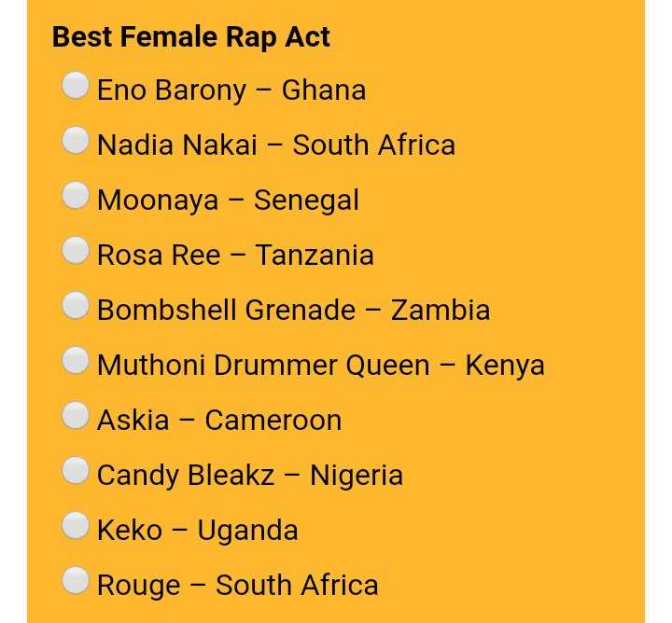Click the 'Eno Barony – Ghana' label text
The width and height of the screenshot is (672, 623).
231,90
